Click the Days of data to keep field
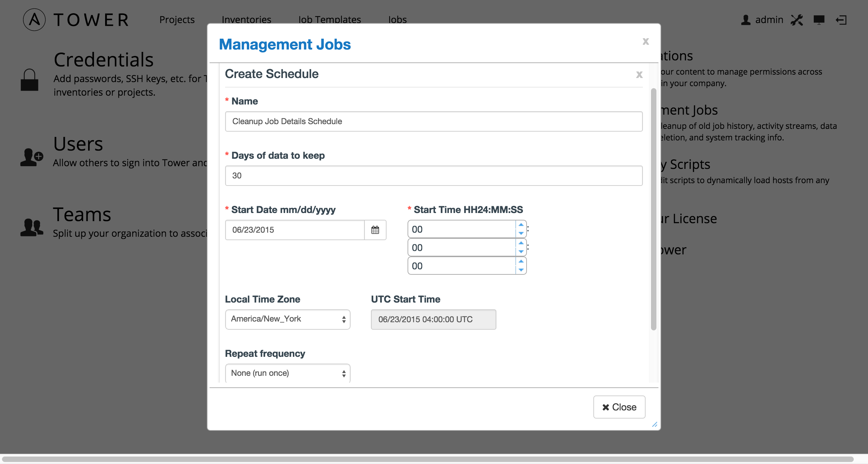Screen dimensions: 868x464 pos(433,175)
